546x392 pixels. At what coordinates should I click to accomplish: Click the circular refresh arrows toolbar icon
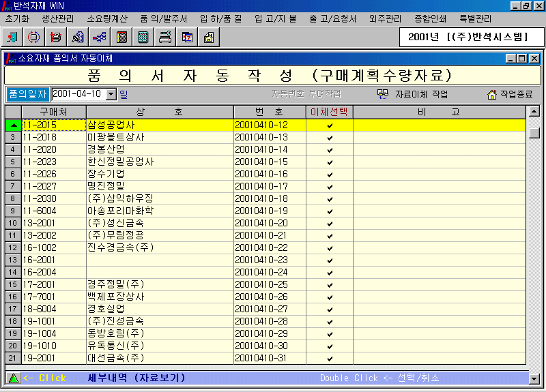(34, 37)
